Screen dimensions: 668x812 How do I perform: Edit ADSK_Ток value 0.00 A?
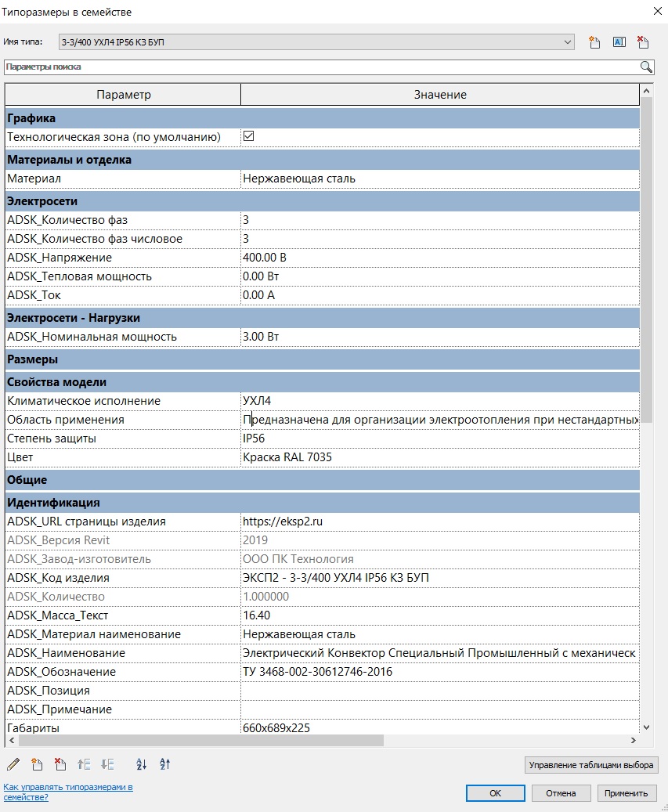[440, 295]
